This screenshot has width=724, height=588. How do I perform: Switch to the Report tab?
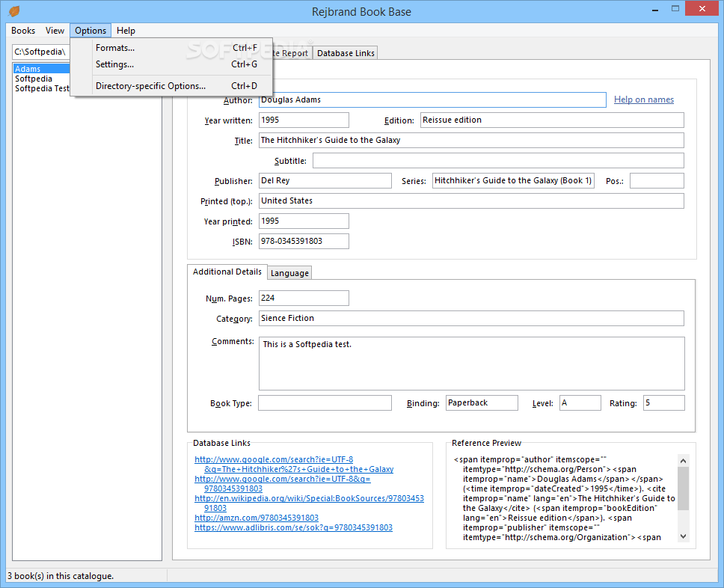[292, 53]
